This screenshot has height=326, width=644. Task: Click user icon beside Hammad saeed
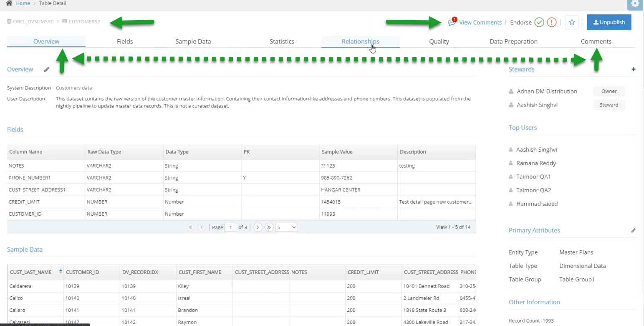click(x=511, y=204)
